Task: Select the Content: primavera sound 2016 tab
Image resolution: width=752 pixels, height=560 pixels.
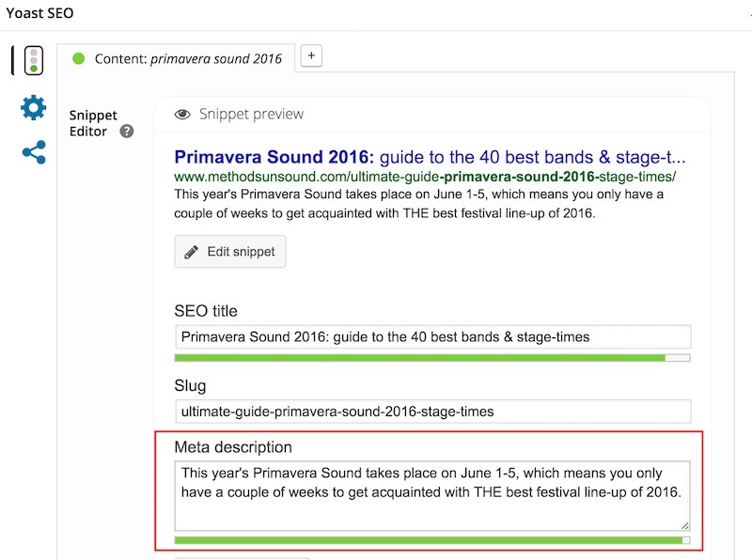Action: [x=176, y=58]
